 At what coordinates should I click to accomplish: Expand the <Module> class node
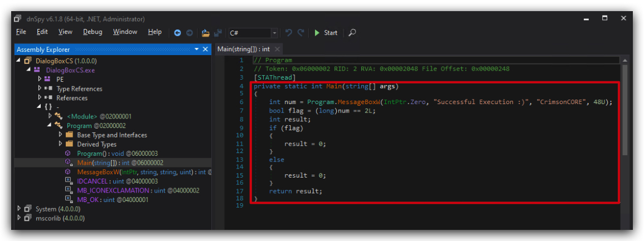[51, 116]
